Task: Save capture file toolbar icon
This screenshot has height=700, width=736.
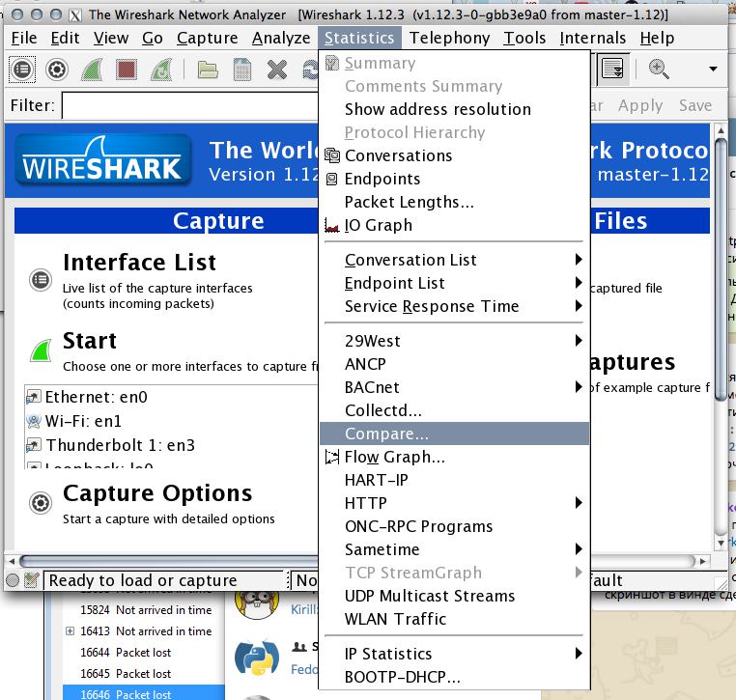Action: 242,70
